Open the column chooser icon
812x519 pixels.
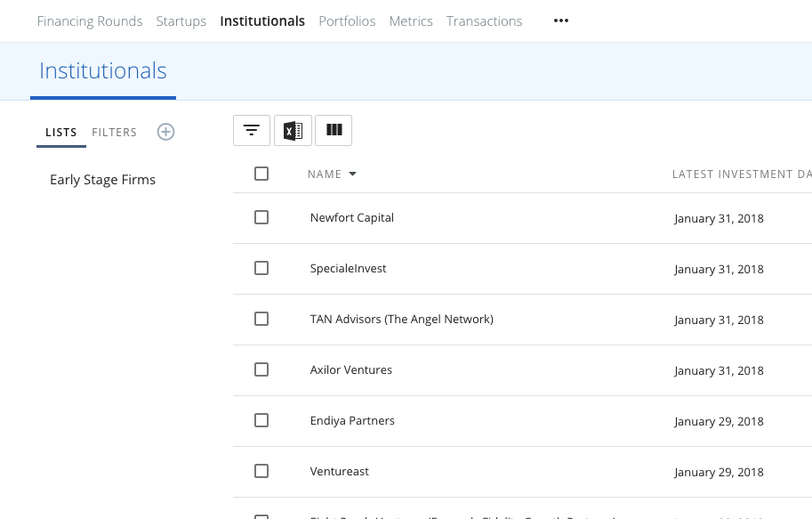click(334, 131)
